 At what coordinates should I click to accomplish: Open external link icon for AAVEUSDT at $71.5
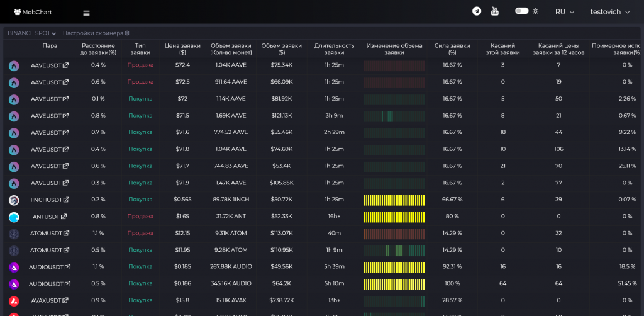coord(65,115)
